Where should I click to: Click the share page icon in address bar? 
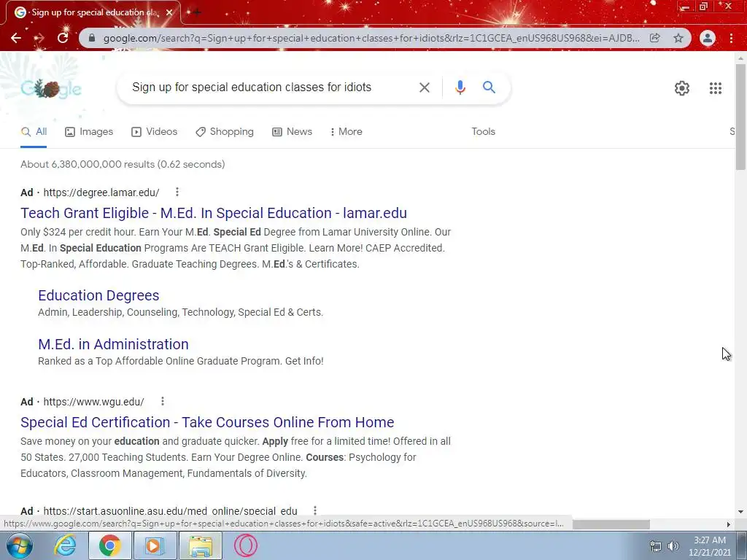pyautogui.click(x=655, y=38)
